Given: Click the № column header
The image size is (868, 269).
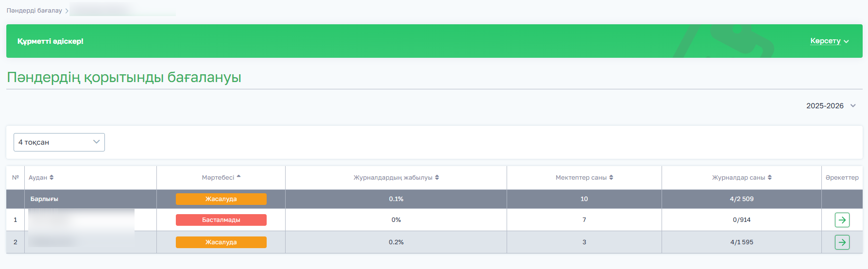Looking at the screenshot, I should pos(16,178).
